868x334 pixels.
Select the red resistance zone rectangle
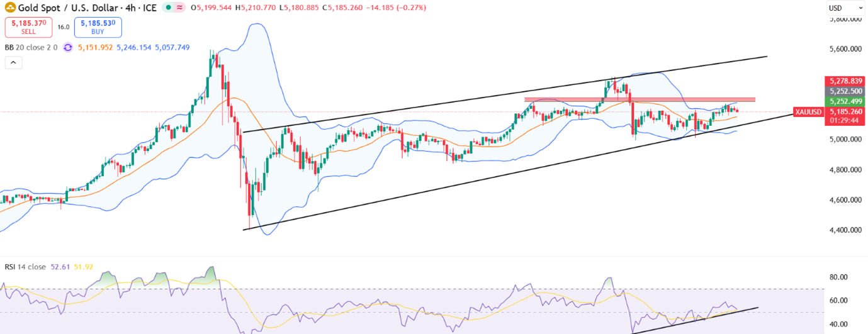[640, 99]
